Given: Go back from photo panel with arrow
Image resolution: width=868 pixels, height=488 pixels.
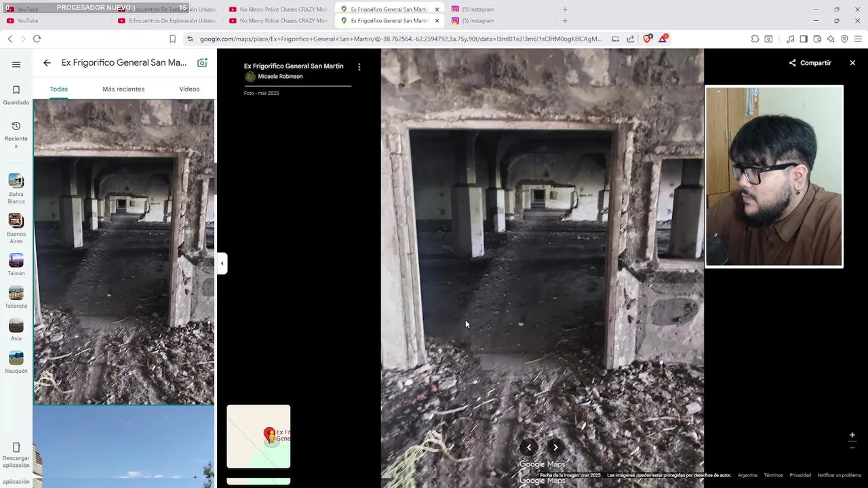Looking at the screenshot, I should click(47, 62).
